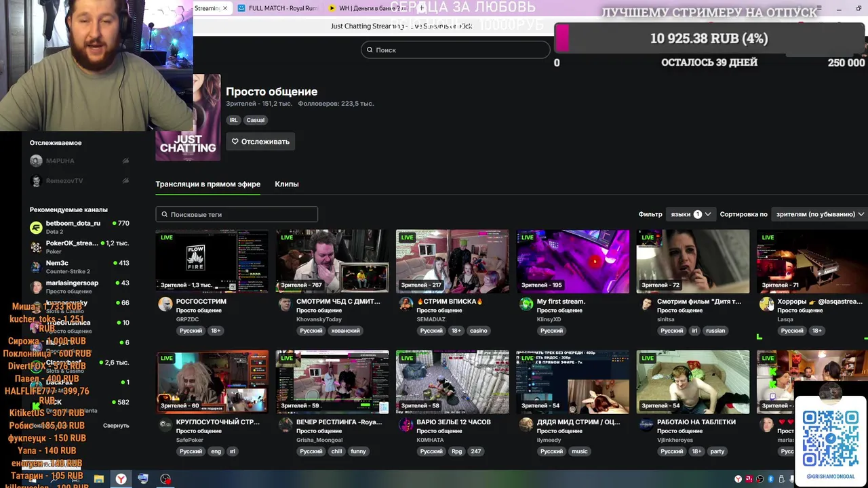Open the file explorer taskbar icon
The image size is (868, 488).
[99, 479]
